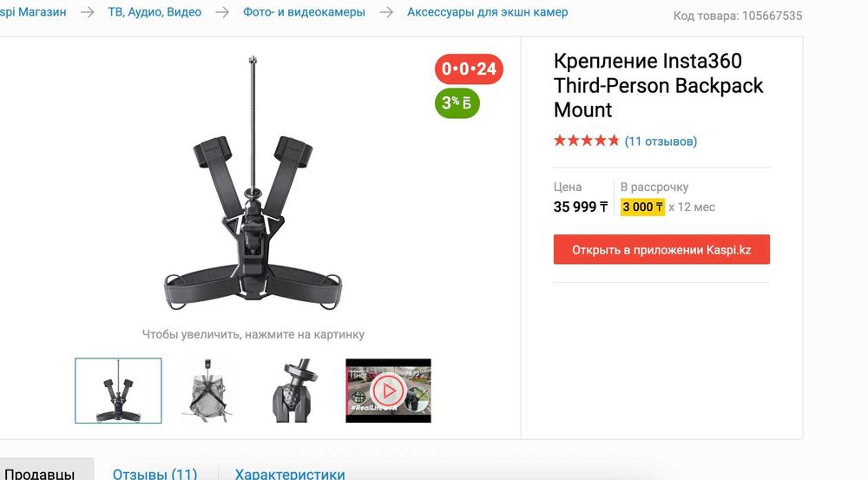Click the red 0·0·24 installment badge
The image size is (868, 480).
[x=469, y=69]
